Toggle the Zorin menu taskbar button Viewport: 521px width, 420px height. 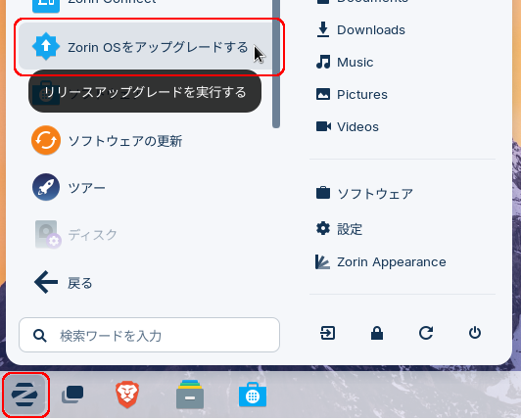(x=24, y=395)
